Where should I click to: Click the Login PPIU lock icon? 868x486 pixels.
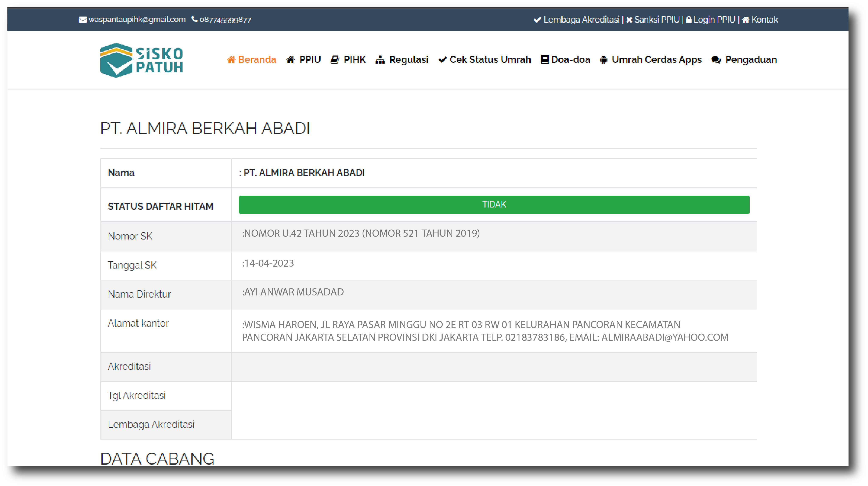pyautogui.click(x=688, y=19)
